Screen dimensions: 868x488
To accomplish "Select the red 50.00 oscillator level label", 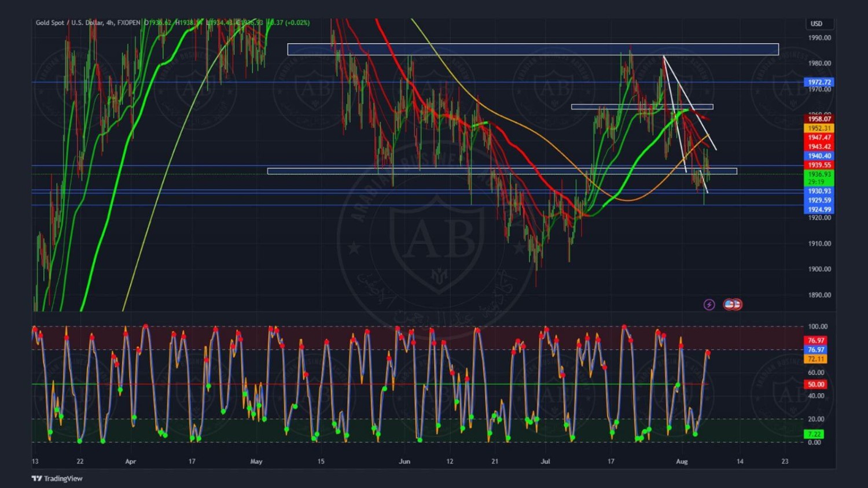I will [816, 385].
